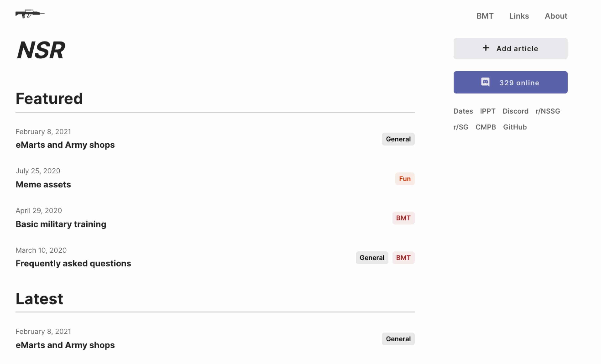Select the Fun tag badge
The width and height of the screenshot is (601, 364).
(405, 179)
